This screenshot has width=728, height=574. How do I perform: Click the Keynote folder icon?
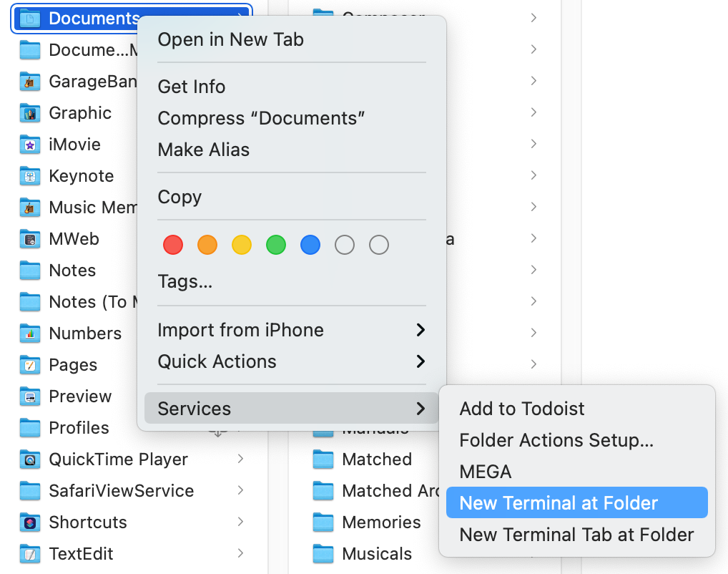coord(29,175)
